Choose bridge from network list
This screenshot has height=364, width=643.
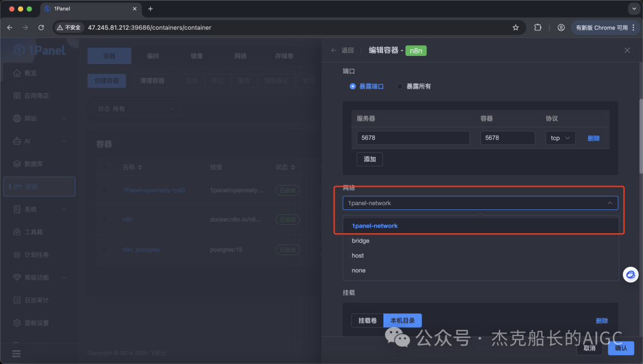pos(480,241)
